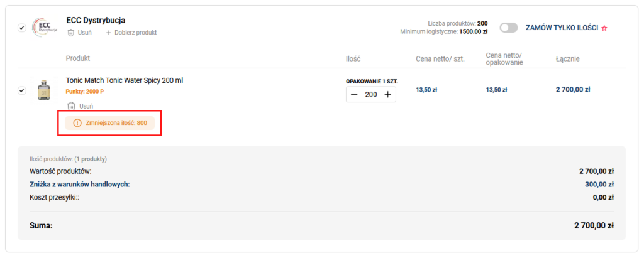Delete Tonic Water product using trash icon
644x258 pixels.
point(72,106)
